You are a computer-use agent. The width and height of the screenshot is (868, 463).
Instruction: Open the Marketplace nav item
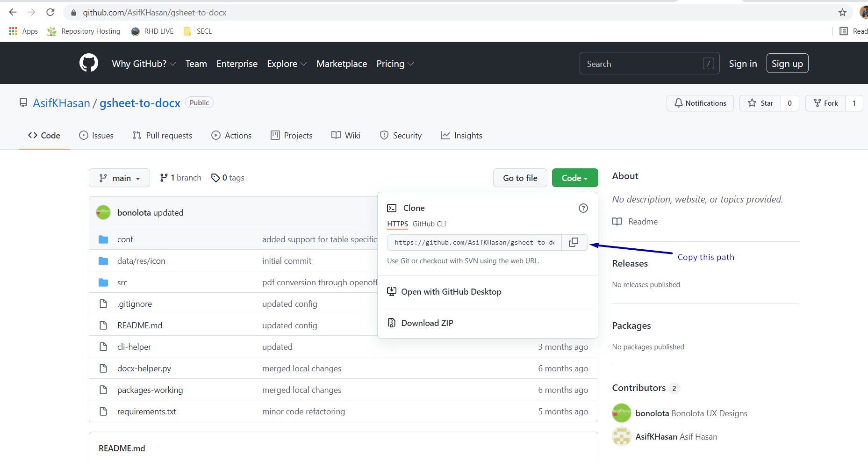[x=342, y=64]
